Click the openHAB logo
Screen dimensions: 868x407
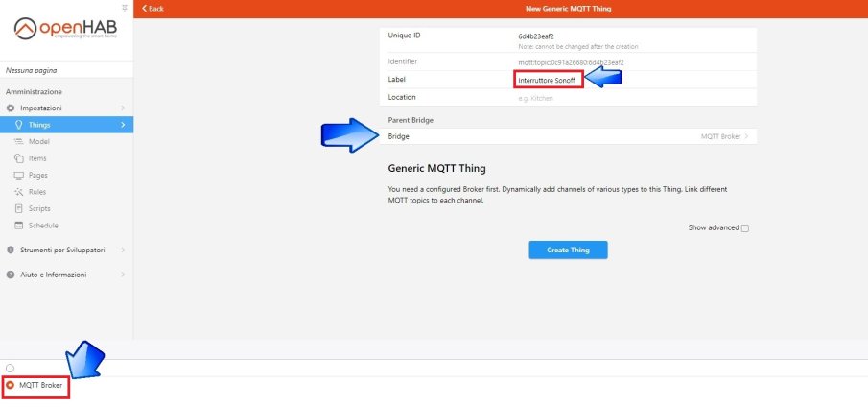point(65,28)
